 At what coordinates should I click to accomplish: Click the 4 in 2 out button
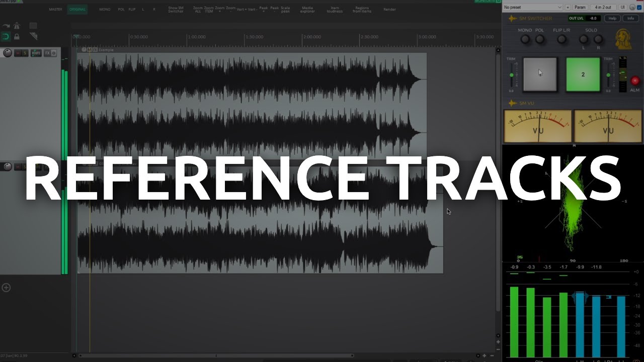(x=602, y=7)
